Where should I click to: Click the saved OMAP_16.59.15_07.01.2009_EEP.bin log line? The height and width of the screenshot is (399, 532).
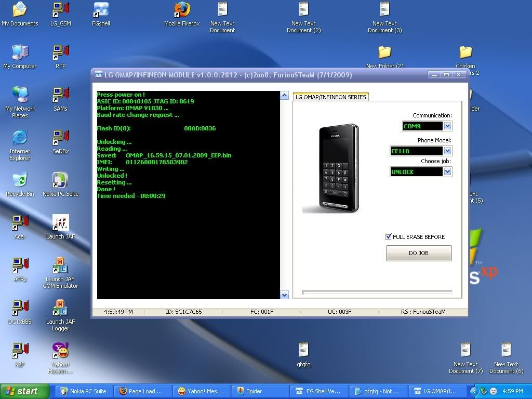click(164, 155)
